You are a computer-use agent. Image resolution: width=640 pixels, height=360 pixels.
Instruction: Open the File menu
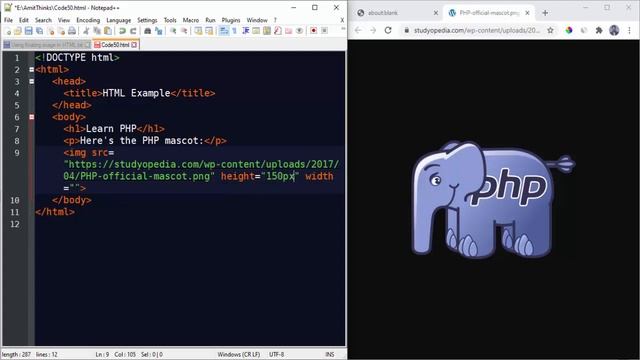coord(8,20)
